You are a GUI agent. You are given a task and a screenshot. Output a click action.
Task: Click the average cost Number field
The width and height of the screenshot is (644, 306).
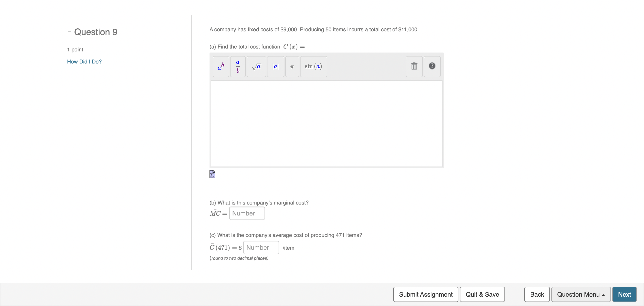(261, 247)
